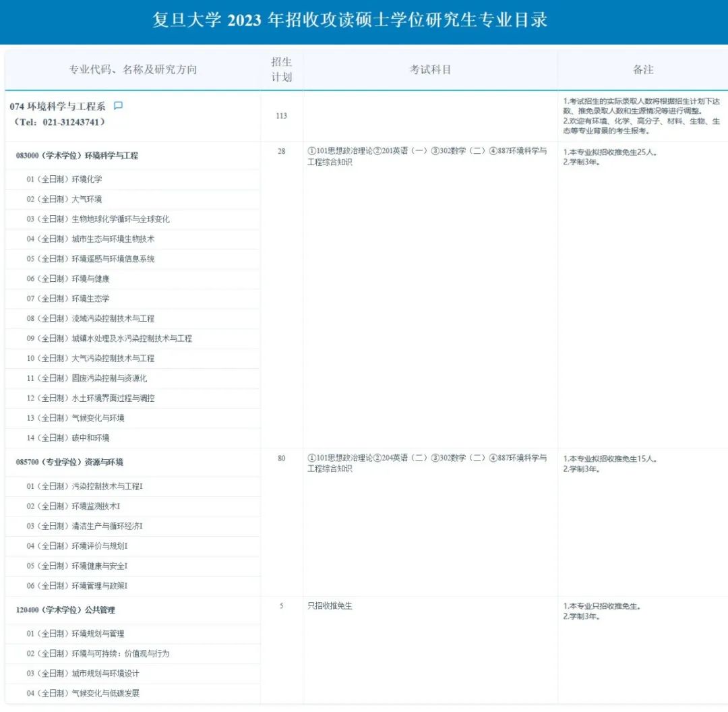
Task: Choose the 02 大气环境 direction
Action: 65,199
